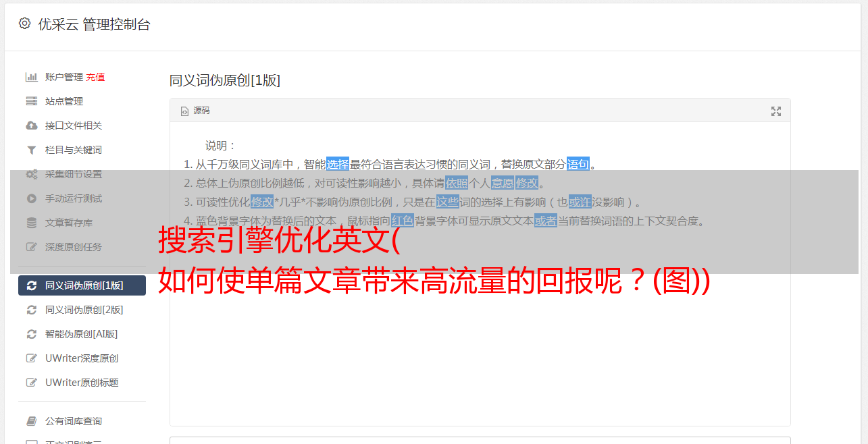This screenshot has height=444, width=868.
Task: Open 同义词伪原创[2版] menu item
Action: click(82, 310)
